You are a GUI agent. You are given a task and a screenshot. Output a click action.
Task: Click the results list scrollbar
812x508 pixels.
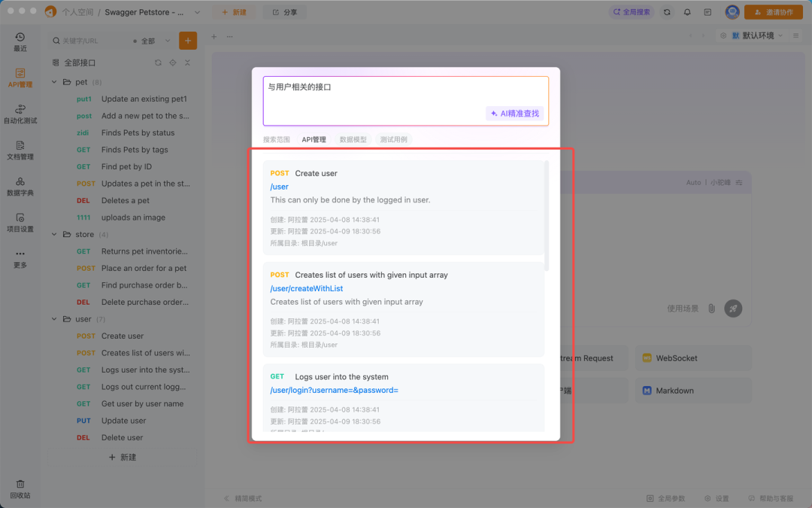pos(547,215)
